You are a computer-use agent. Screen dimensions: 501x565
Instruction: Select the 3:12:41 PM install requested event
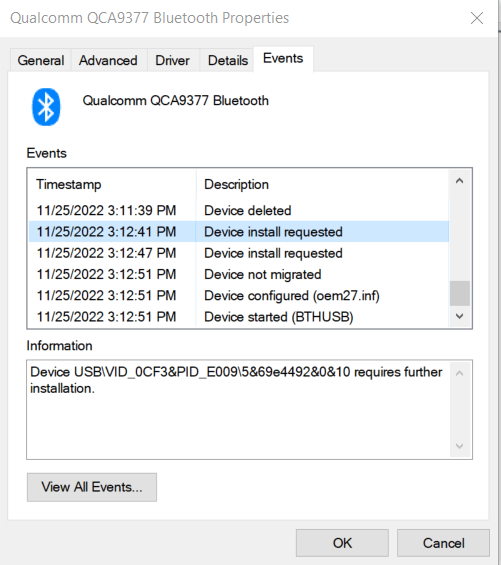239,232
